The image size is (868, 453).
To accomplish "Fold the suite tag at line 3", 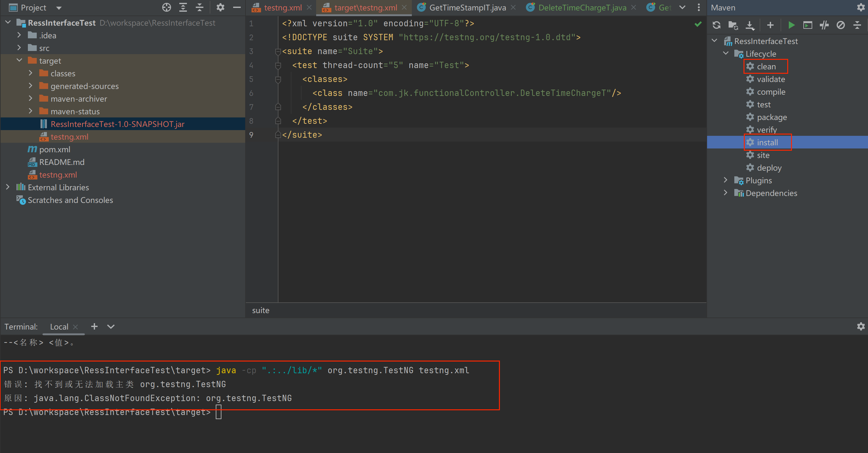I will [x=278, y=52].
